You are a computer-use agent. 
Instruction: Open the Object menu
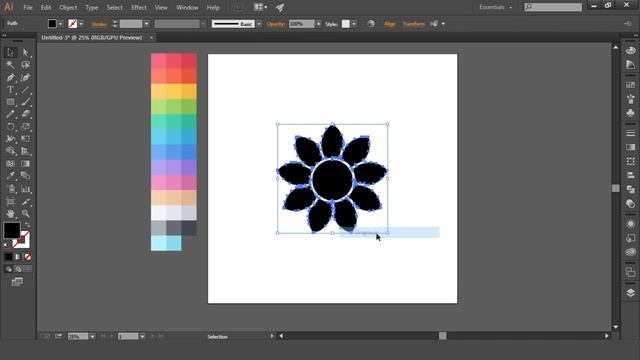point(68,7)
